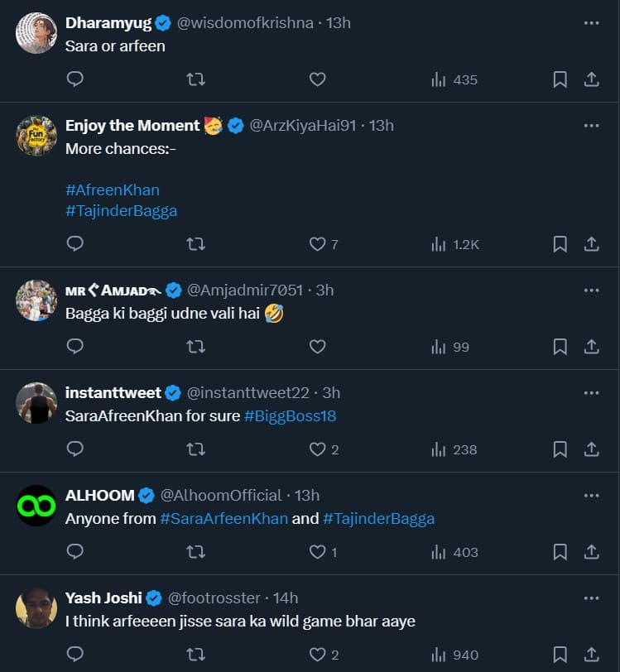Open Dharamyug's profile picture
Image resolution: width=620 pixels, height=672 pixels.
[x=36, y=34]
